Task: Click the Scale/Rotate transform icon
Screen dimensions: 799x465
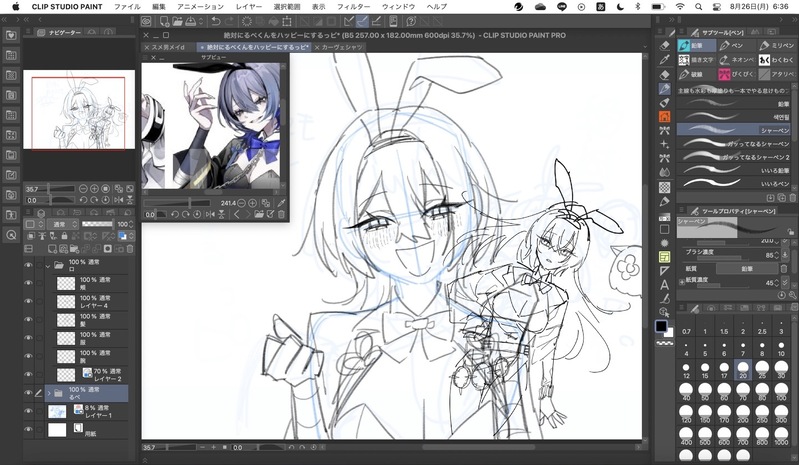Action: tap(287, 21)
